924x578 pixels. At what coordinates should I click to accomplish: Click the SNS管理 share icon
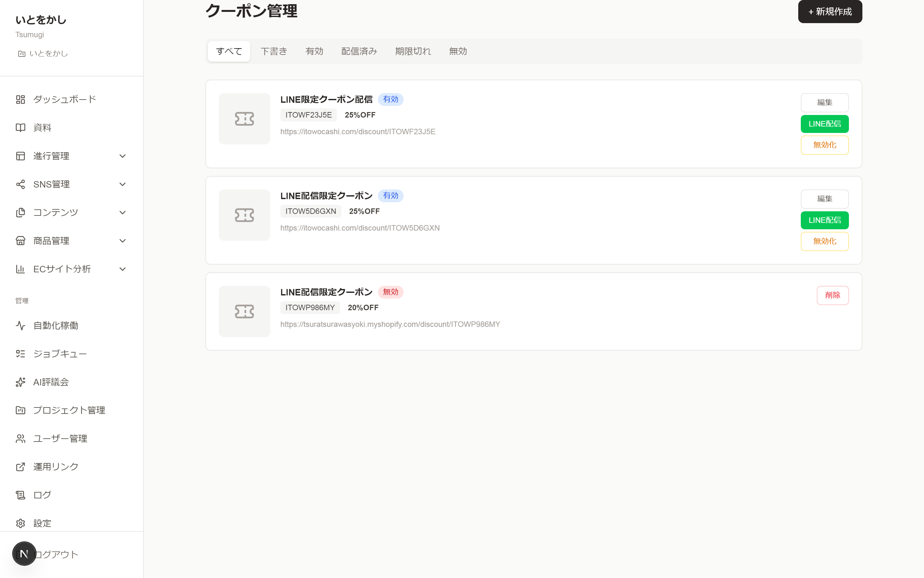(20, 184)
